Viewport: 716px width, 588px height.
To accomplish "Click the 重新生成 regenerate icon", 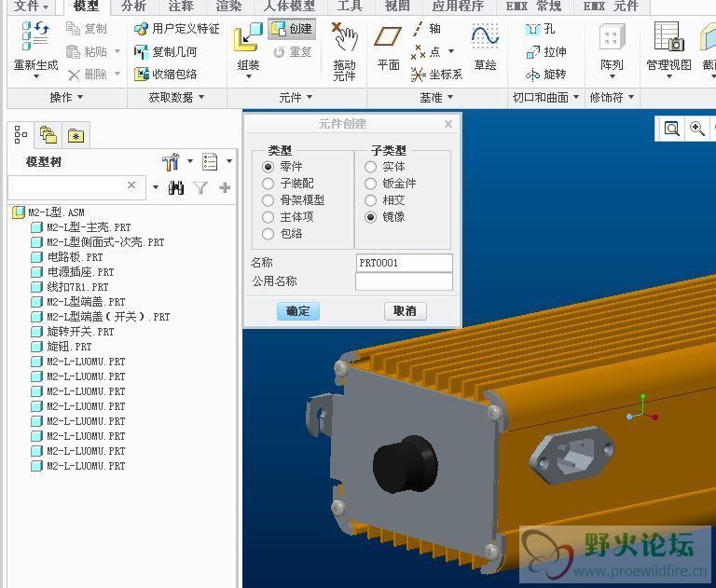I will click(35, 36).
